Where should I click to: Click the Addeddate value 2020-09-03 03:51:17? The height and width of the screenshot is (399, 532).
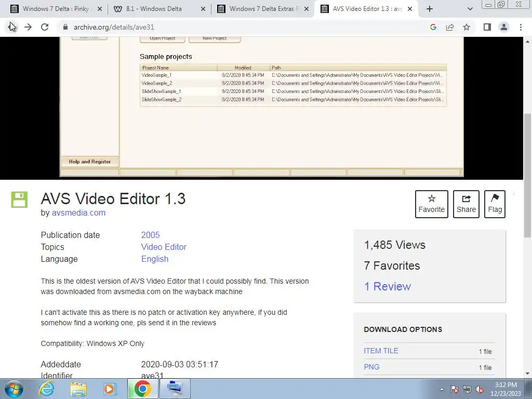pyautogui.click(x=179, y=364)
